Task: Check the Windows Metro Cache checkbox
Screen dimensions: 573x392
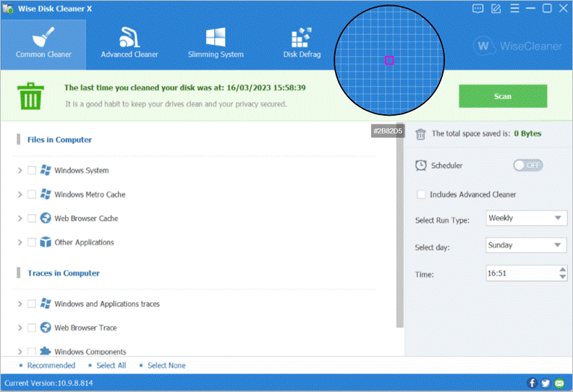Action: click(x=32, y=195)
